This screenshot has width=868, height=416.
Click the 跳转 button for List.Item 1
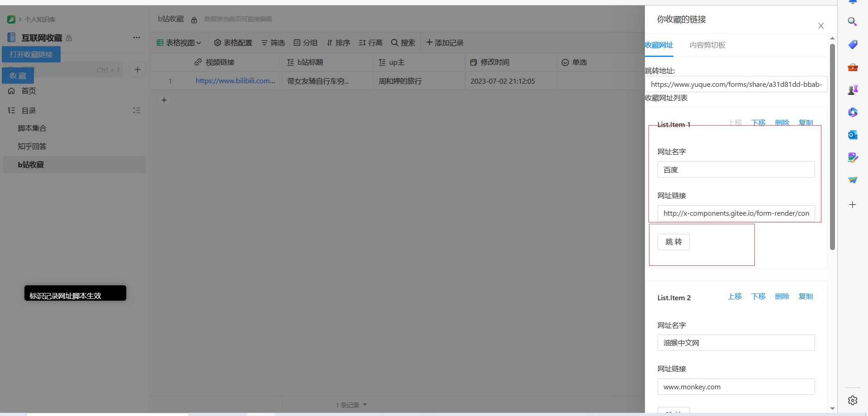coord(673,242)
